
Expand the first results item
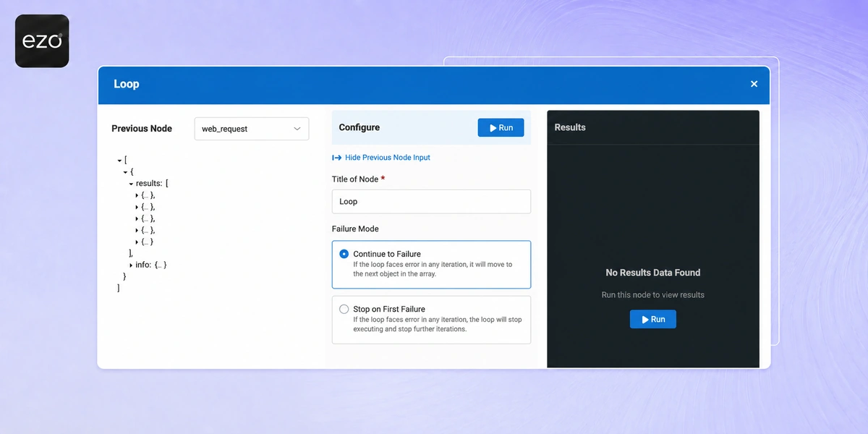click(x=137, y=195)
